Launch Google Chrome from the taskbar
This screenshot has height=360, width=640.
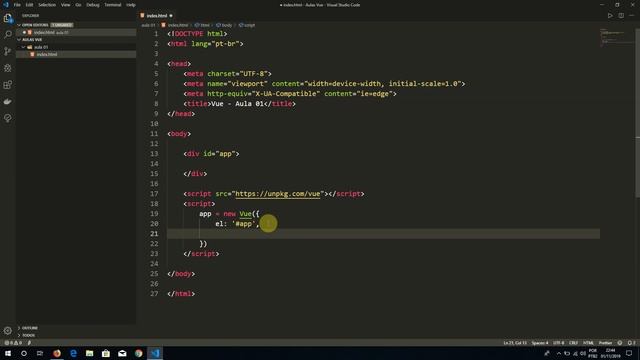click(139, 353)
